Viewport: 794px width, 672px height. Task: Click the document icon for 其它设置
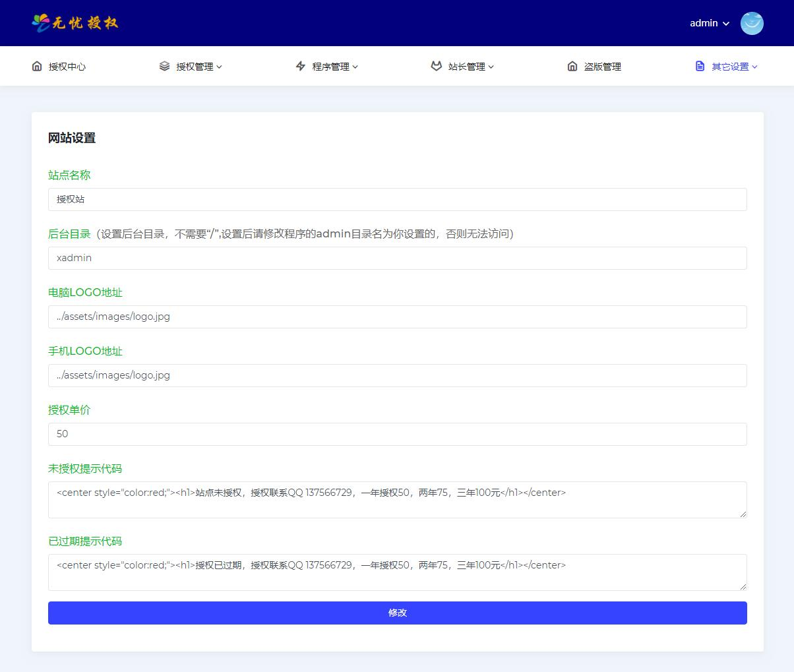point(700,66)
